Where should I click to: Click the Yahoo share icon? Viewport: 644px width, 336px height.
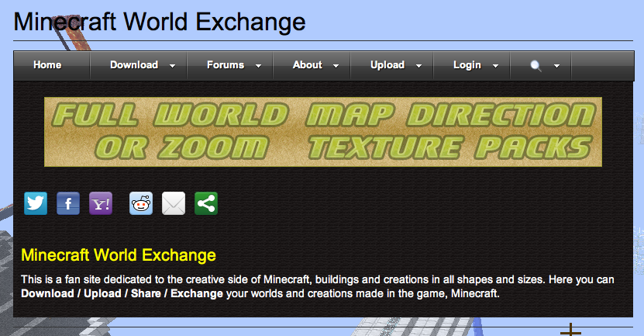[101, 203]
